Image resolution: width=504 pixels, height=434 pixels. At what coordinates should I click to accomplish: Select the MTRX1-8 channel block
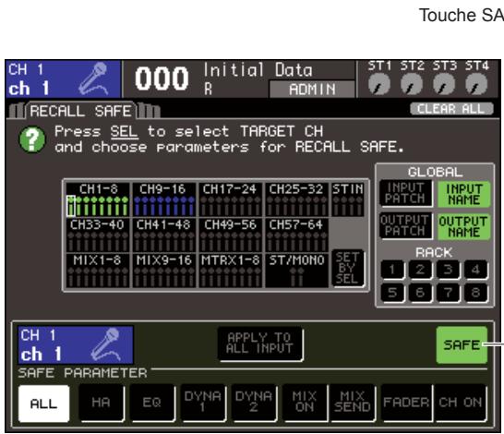[230, 271]
